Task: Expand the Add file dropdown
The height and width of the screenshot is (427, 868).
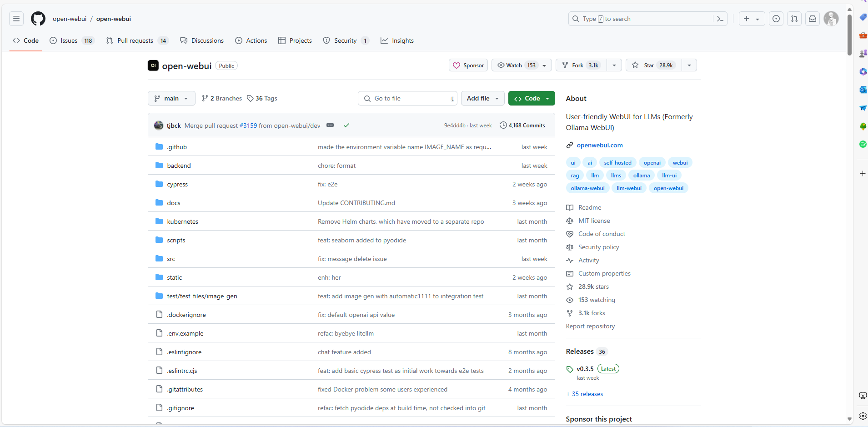Action: click(482, 98)
